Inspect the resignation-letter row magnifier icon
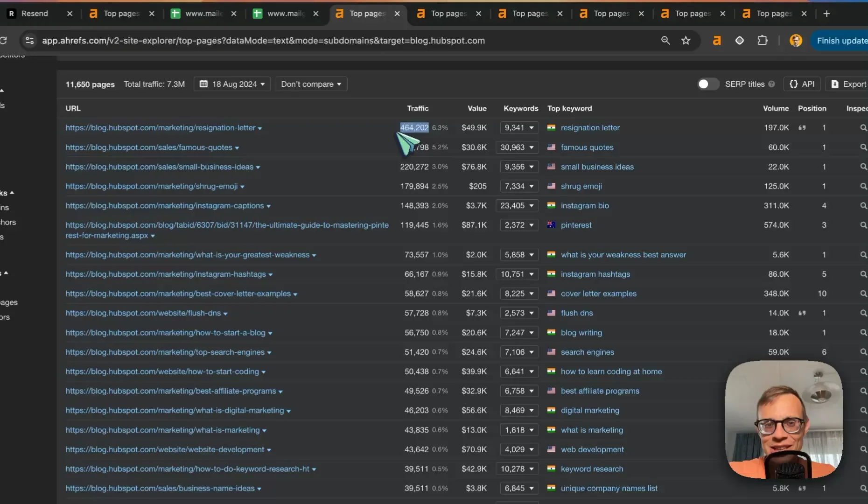Image resolution: width=868 pixels, height=504 pixels. tap(863, 127)
